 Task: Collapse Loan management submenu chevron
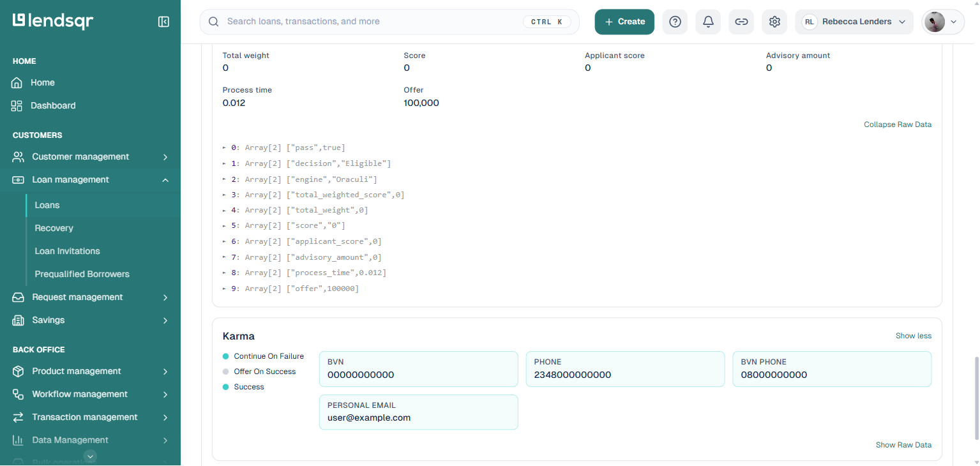point(165,180)
